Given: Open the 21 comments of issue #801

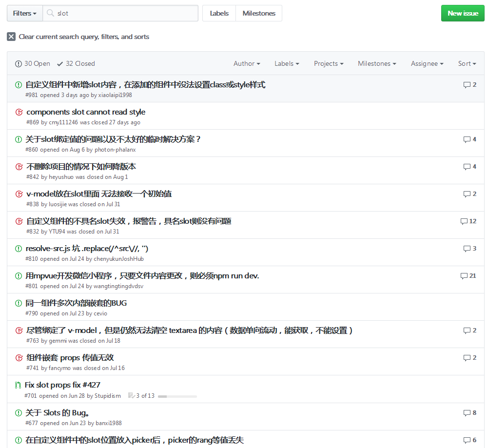Looking at the screenshot, I should click(x=468, y=276).
